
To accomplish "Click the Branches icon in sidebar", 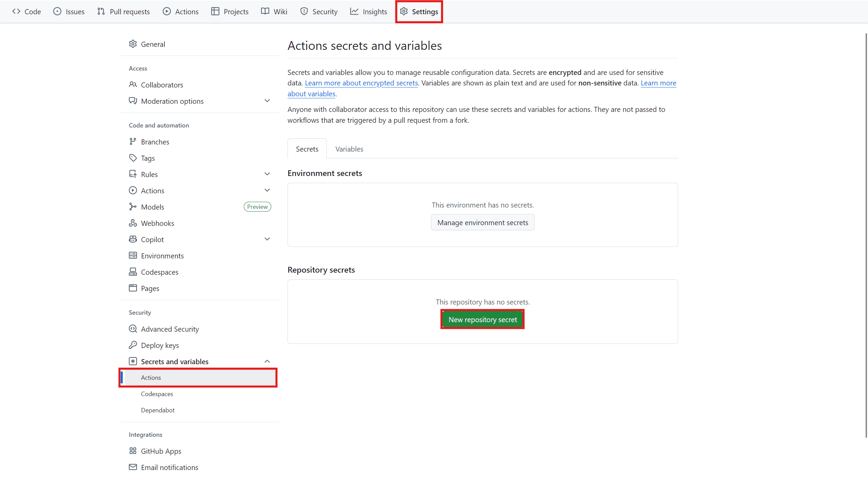I will click(133, 142).
